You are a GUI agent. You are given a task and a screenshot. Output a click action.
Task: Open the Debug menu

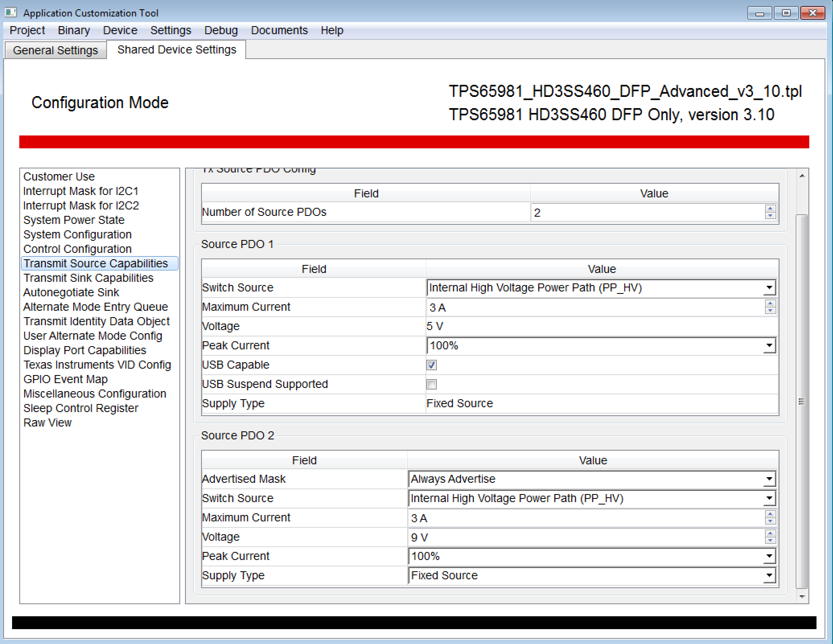tap(220, 30)
